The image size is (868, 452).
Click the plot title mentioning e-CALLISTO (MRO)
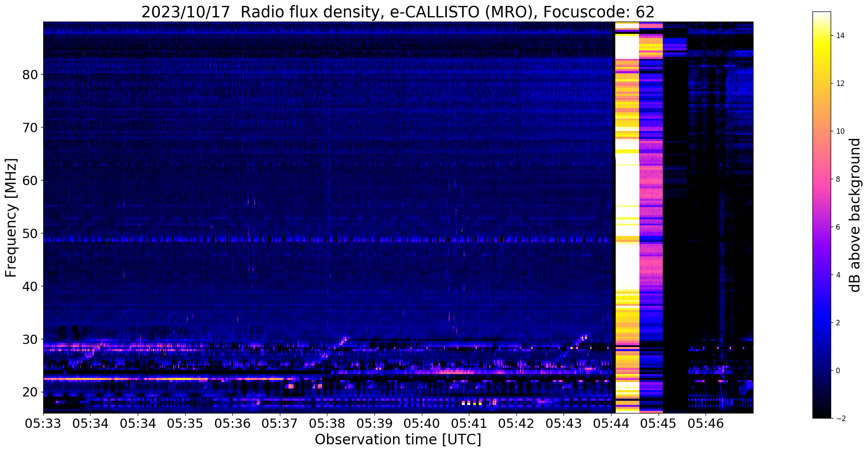point(398,12)
